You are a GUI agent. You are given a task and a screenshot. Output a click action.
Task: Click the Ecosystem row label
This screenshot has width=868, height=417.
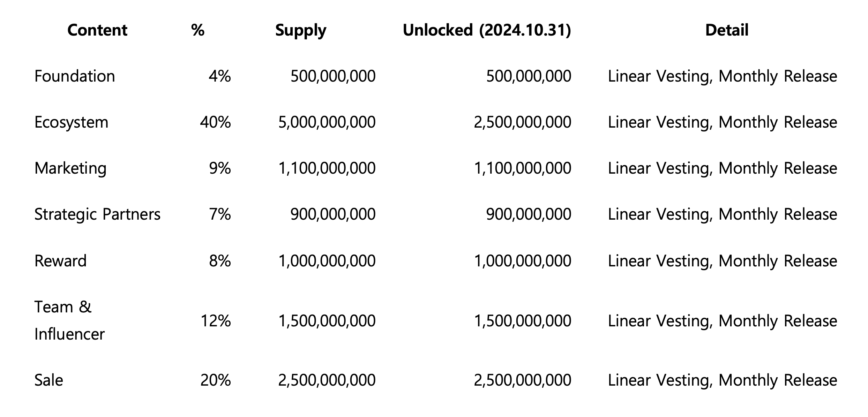[72, 122]
